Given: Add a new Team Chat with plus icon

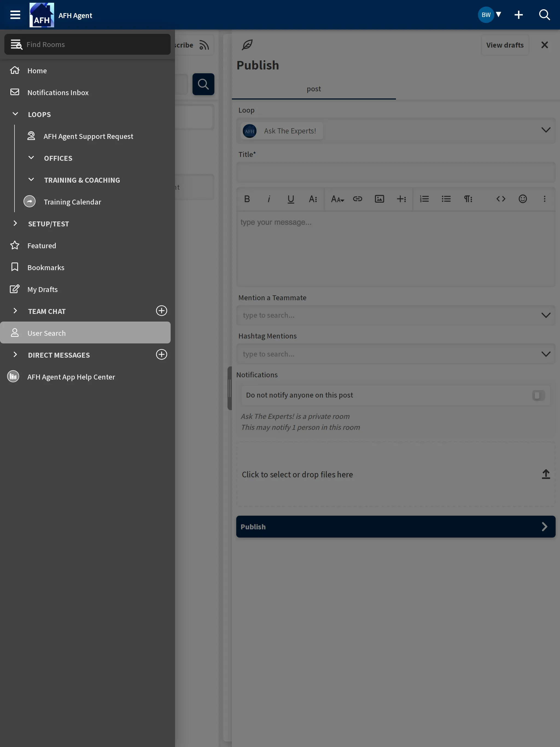Looking at the screenshot, I should coord(161,311).
